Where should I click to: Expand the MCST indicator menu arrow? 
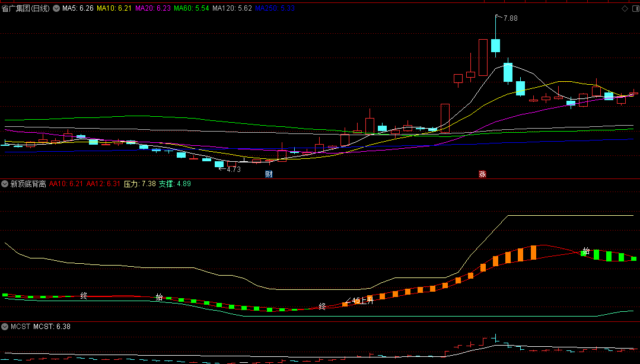point(5,327)
